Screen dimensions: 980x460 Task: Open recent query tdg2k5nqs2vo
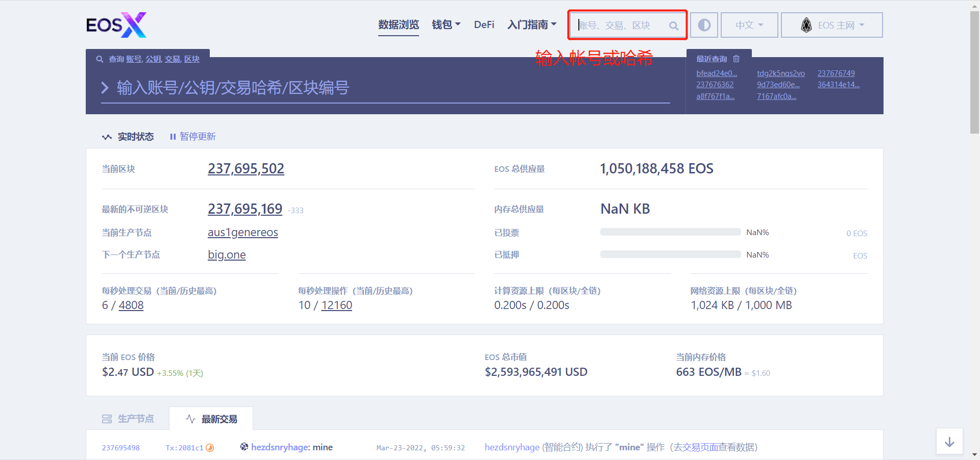click(780, 73)
